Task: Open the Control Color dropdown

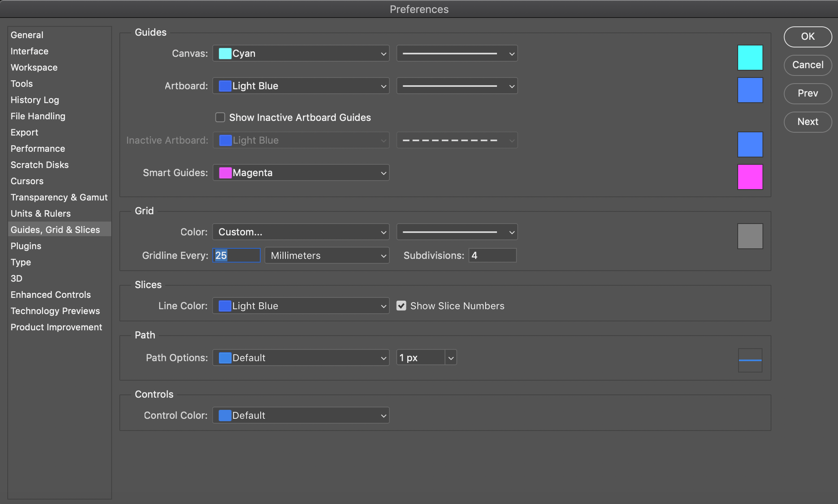Action: click(x=301, y=416)
